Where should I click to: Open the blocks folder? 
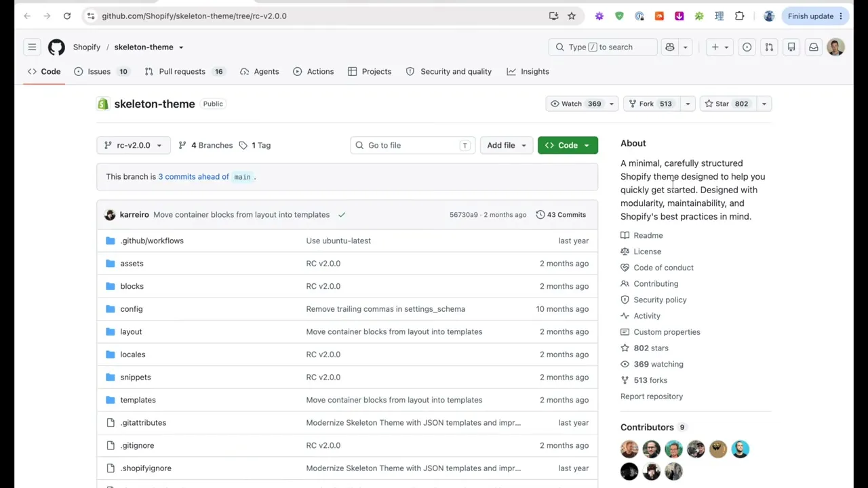coord(132,286)
